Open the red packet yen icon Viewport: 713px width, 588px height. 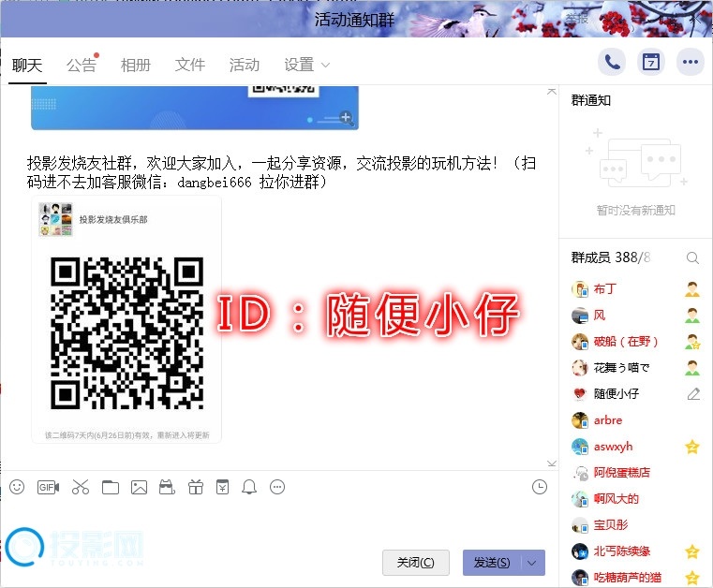click(222, 487)
